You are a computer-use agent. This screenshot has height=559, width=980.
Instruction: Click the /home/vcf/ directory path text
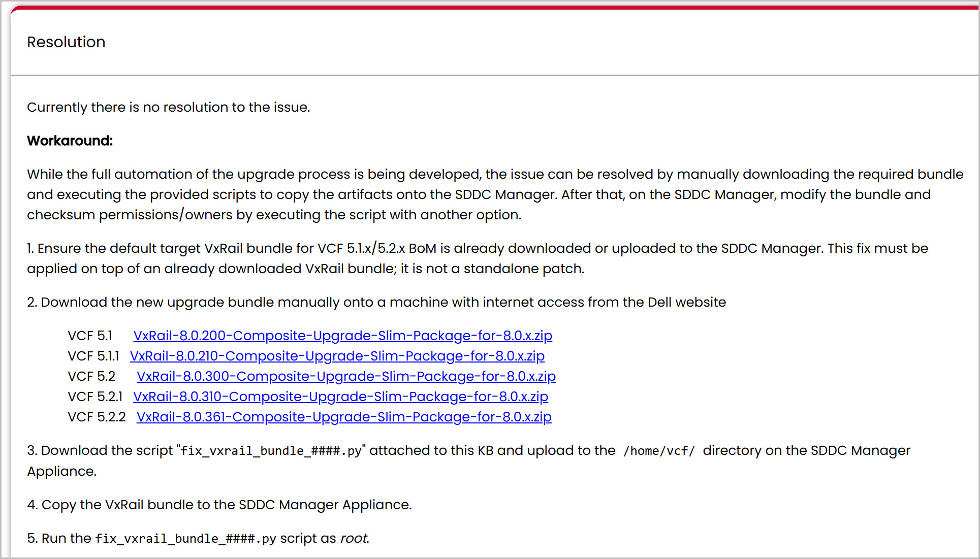click(659, 451)
